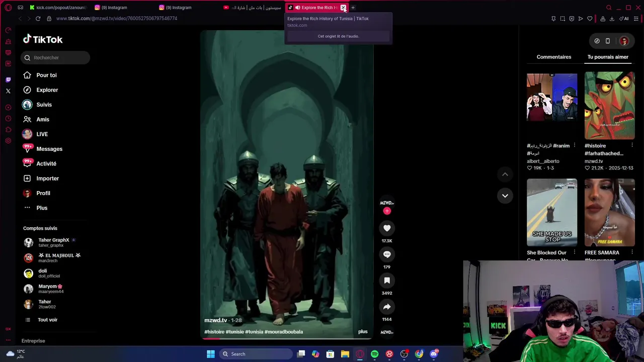The height and width of the screenshot is (362, 644).
Task: Open the Opera snapshot tool icon
Action: (562, 19)
